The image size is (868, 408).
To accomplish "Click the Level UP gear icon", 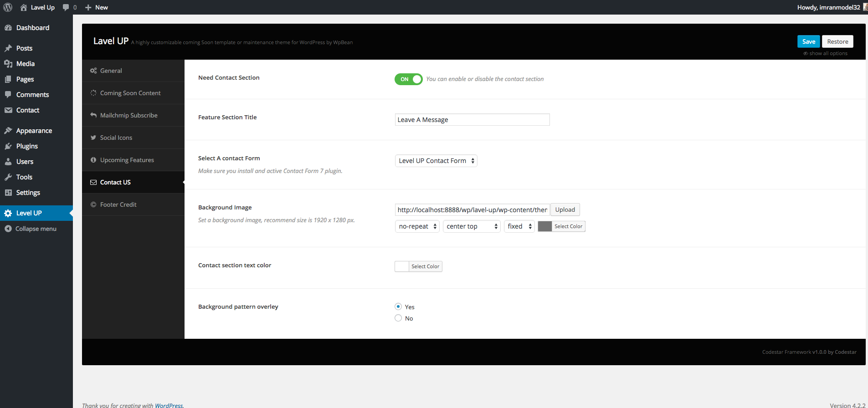I will pyautogui.click(x=8, y=213).
